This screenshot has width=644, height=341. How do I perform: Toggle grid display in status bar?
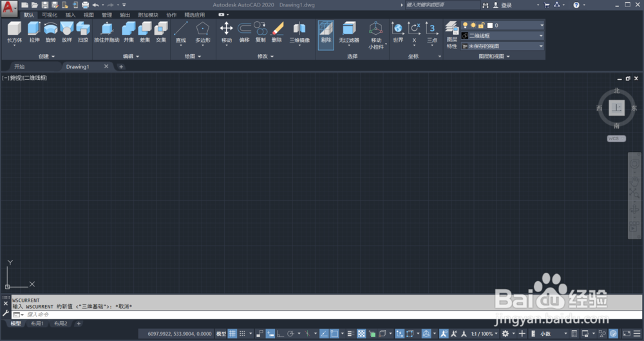click(232, 334)
